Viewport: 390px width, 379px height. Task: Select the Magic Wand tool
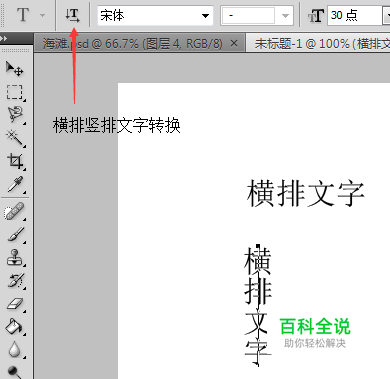coord(15,138)
